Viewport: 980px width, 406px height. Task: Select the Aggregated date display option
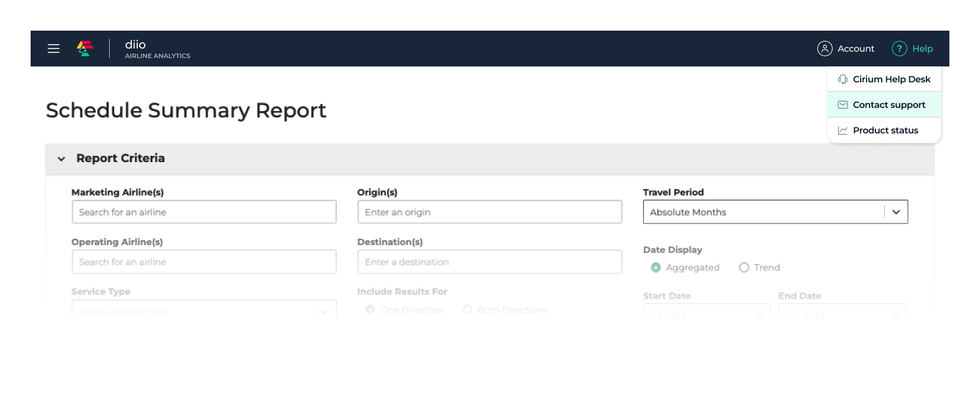[x=656, y=267]
